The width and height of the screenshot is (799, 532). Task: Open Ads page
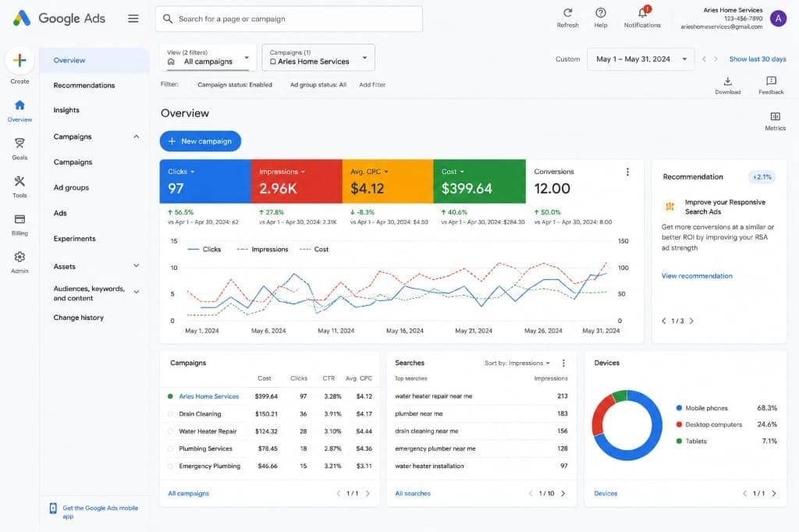[x=60, y=213]
